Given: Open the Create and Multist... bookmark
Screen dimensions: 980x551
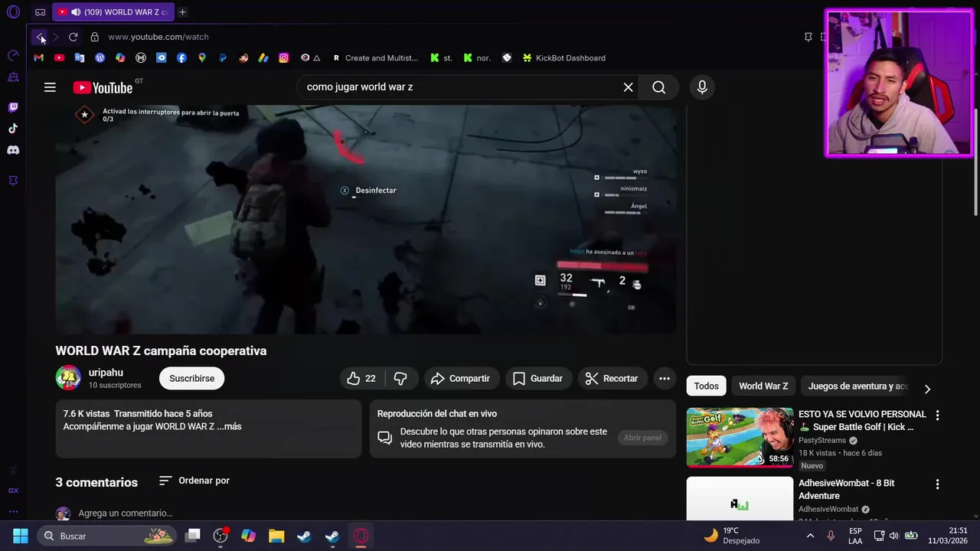Looking at the screenshot, I should click(x=375, y=58).
